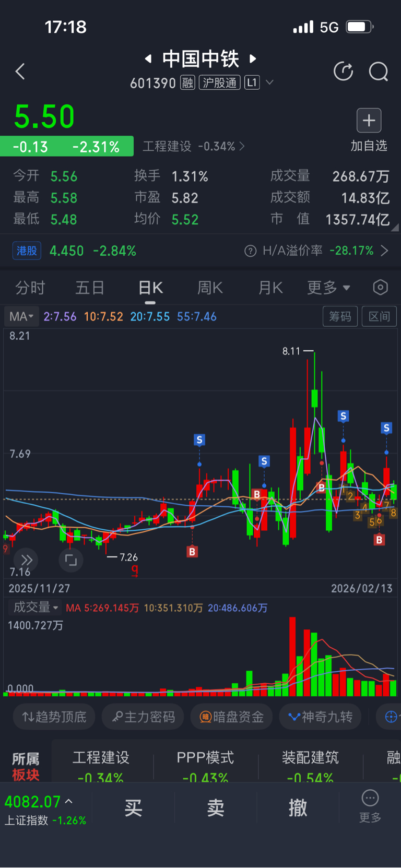Expand quote details corner triangle
Image resolution: width=401 pixels, height=868 pixels.
click(x=395, y=228)
